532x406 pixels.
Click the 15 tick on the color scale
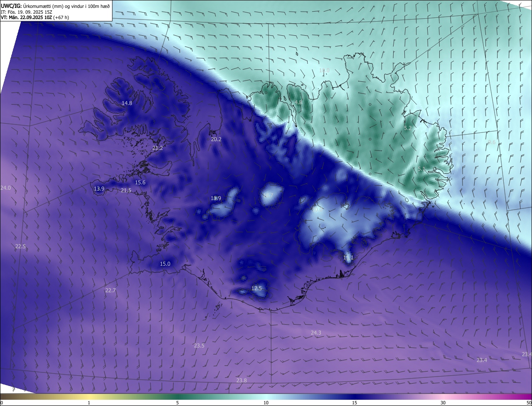[355, 403]
